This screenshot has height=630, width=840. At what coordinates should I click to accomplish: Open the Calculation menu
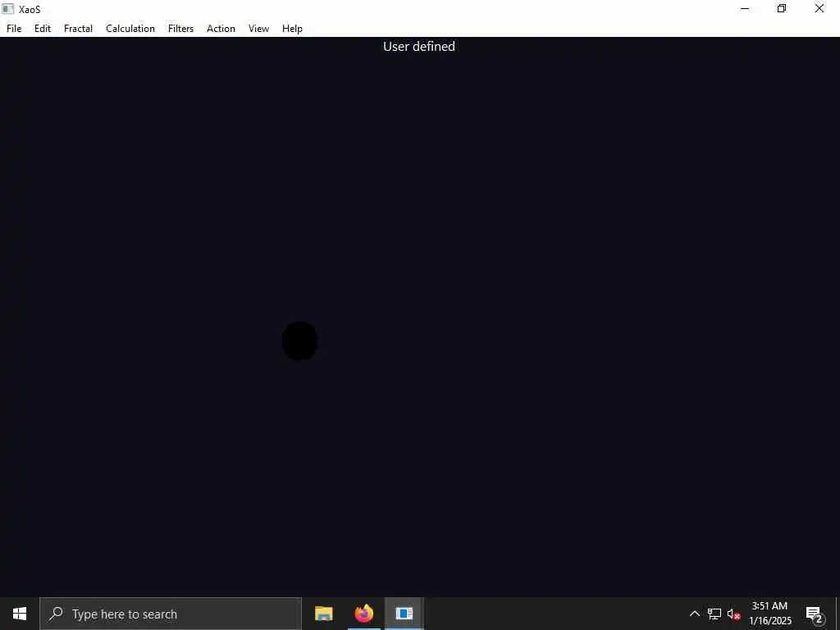coord(130,29)
